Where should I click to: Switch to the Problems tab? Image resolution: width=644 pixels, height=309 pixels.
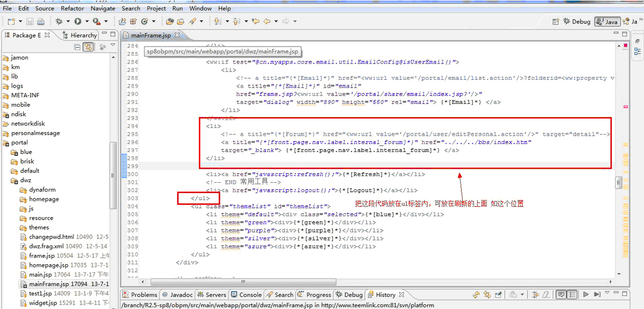[x=140, y=295]
